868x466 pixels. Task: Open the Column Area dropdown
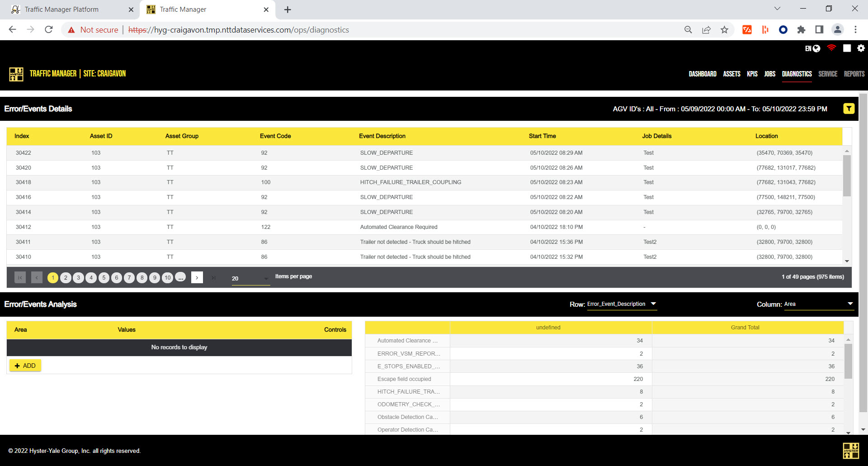818,304
